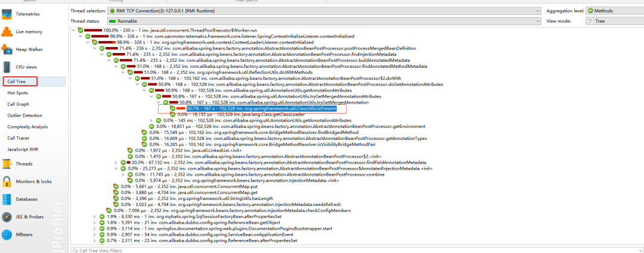644x253 pixels.
Task: Collapse the tryGetMergedAnnotation node
Action: point(158,102)
